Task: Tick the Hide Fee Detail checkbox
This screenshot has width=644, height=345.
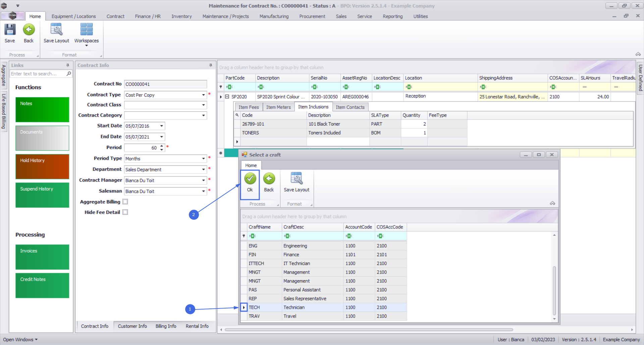Action: click(125, 212)
